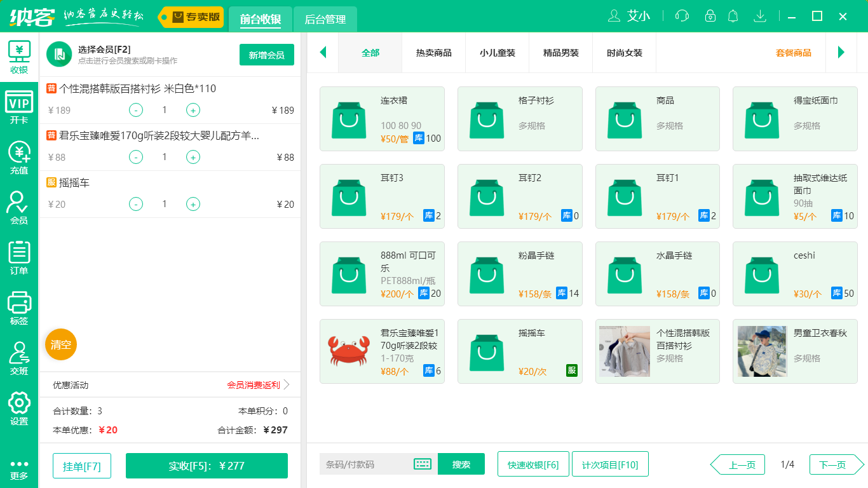
Task: Switch to the 后台管理 tab
Action: [x=324, y=20]
